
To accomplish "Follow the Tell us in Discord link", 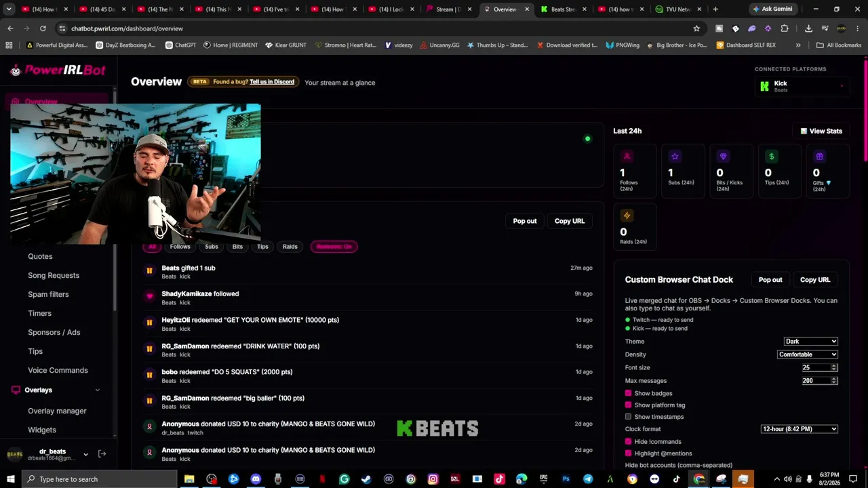I will pos(272,82).
